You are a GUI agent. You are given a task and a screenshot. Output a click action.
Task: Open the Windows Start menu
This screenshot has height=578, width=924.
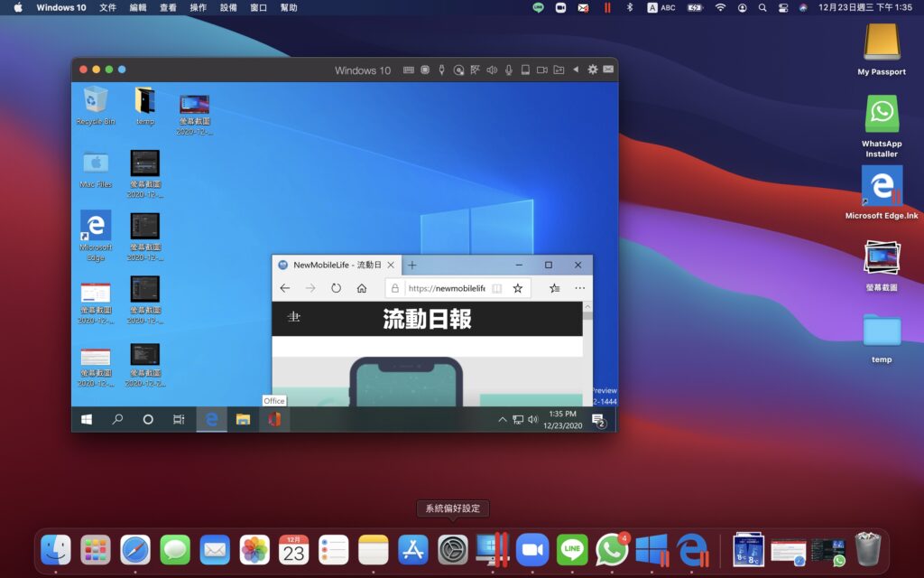(86, 419)
